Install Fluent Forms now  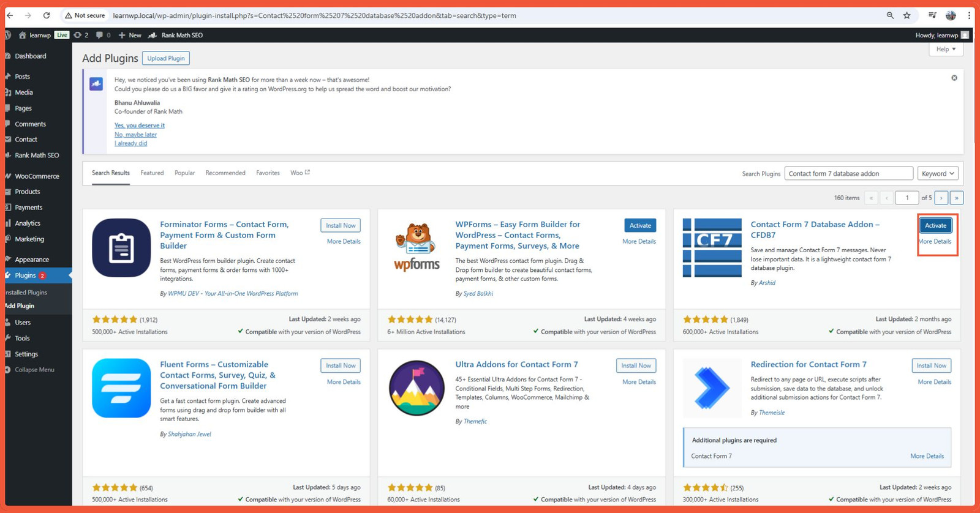(x=341, y=365)
